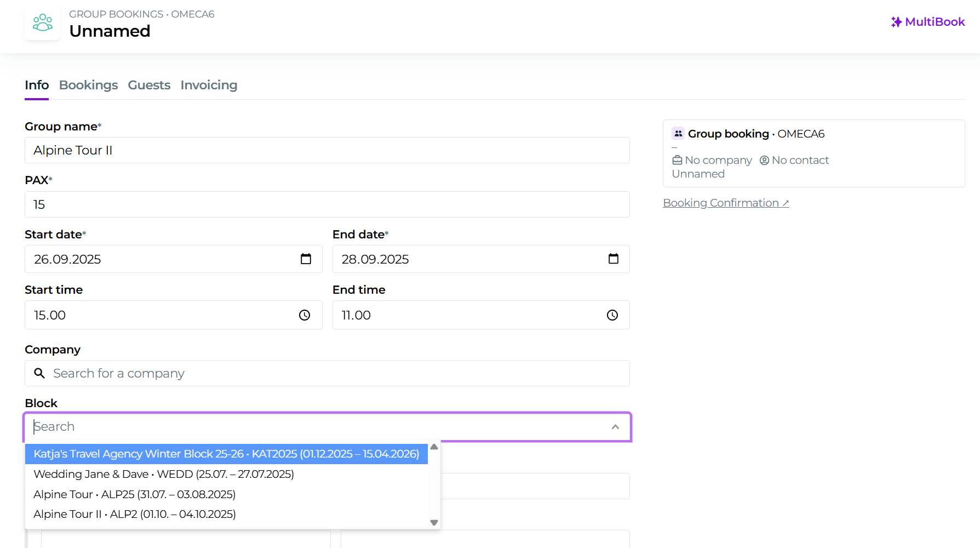
Task: Collapse the Block dropdown chevron
Action: 615,427
